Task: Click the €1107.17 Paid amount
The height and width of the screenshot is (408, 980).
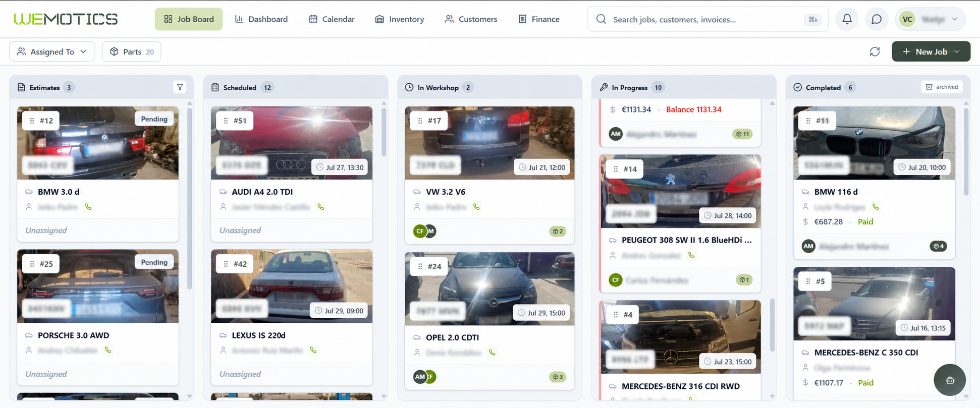Action: 844,383
